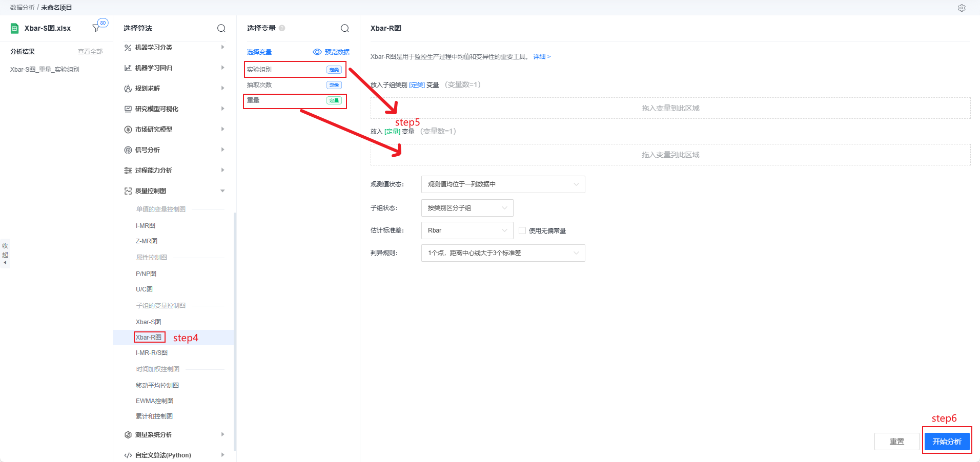The height and width of the screenshot is (462, 980).
Task: Select the Xbar-R图 algorithm
Action: (x=149, y=338)
